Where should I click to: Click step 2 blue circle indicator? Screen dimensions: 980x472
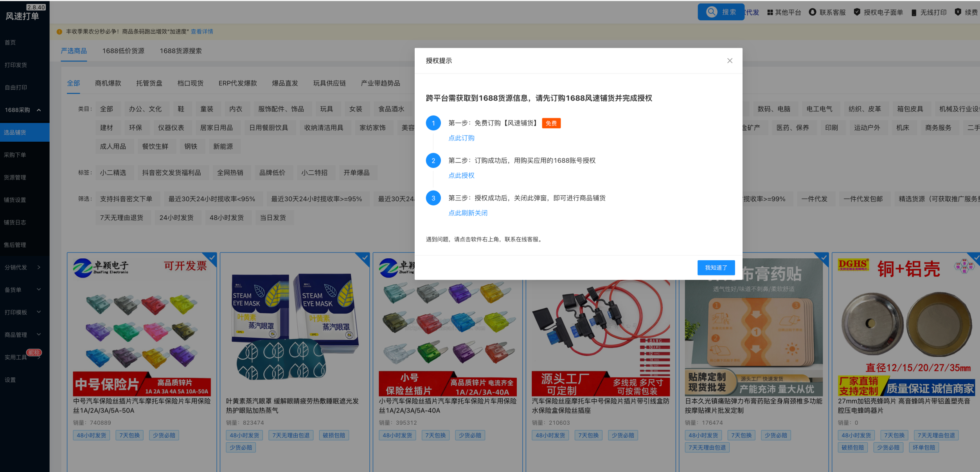coord(433,161)
